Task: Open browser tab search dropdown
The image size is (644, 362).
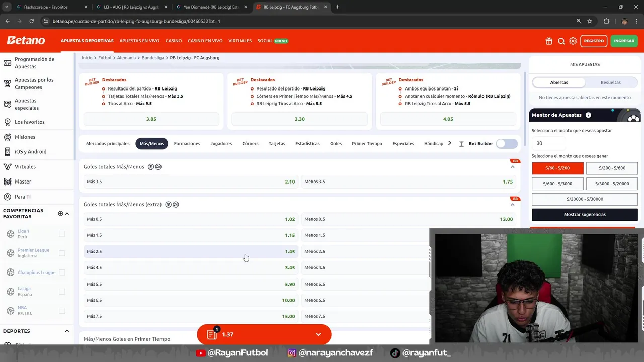Action: point(7,7)
